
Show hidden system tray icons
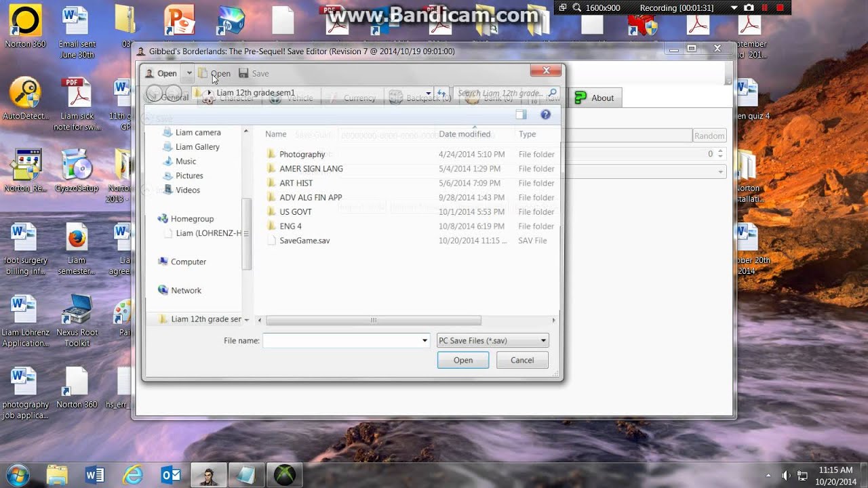pyautogui.click(x=768, y=475)
